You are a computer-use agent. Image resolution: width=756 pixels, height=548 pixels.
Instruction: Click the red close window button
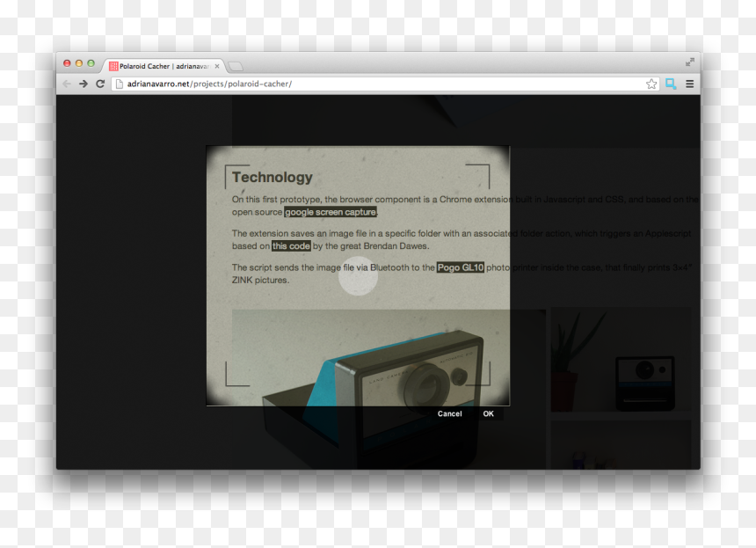[67, 63]
